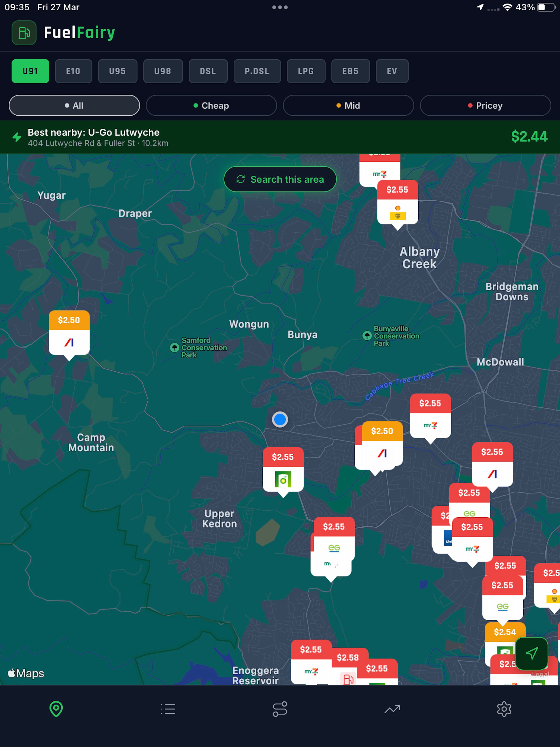Open the price Trends tab
The width and height of the screenshot is (560, 747).
pyautogui.click(x=392, y=709)
